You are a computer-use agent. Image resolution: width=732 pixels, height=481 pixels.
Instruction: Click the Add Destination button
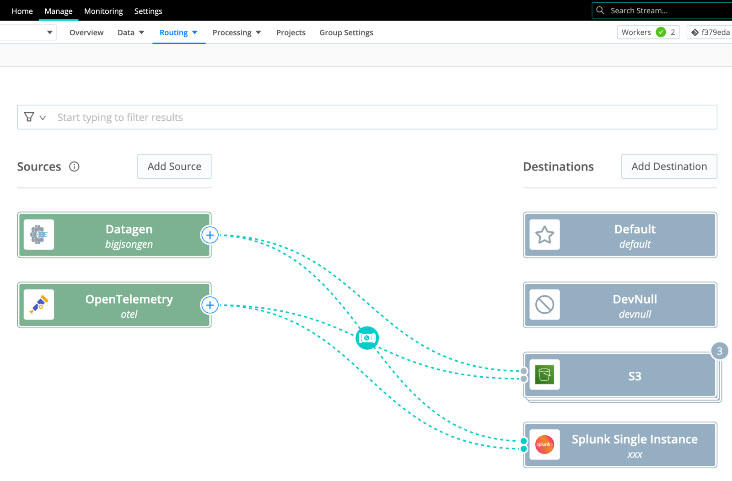pyautogui.click(x=669, y=166)
